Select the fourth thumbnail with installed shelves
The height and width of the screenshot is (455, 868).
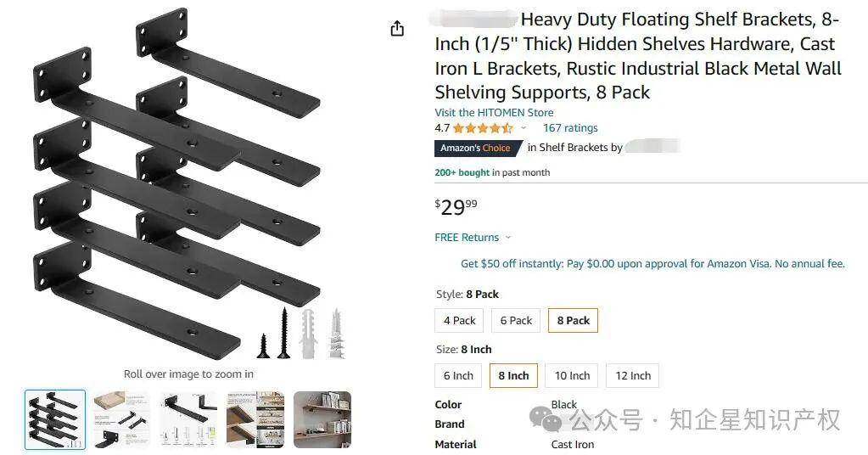(x=255, y=419)
